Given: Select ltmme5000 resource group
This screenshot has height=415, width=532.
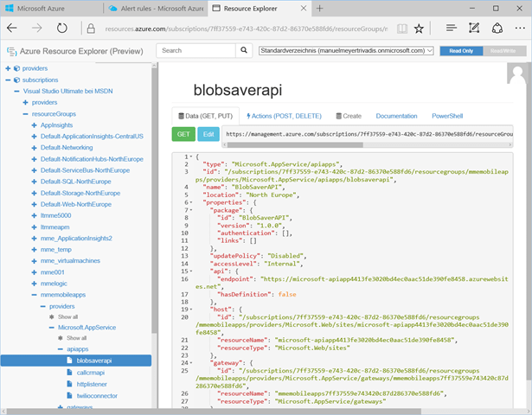Looking at the screenshot, I should [55, 215].
